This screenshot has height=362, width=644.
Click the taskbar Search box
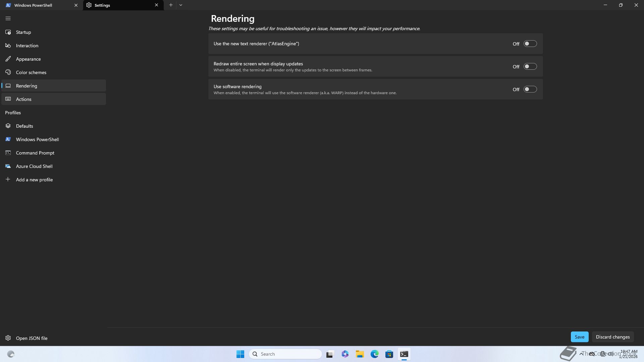tap(285, 354)
